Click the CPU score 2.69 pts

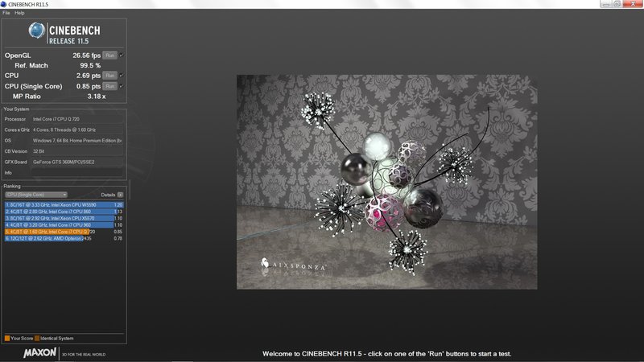tap(89, 76)
